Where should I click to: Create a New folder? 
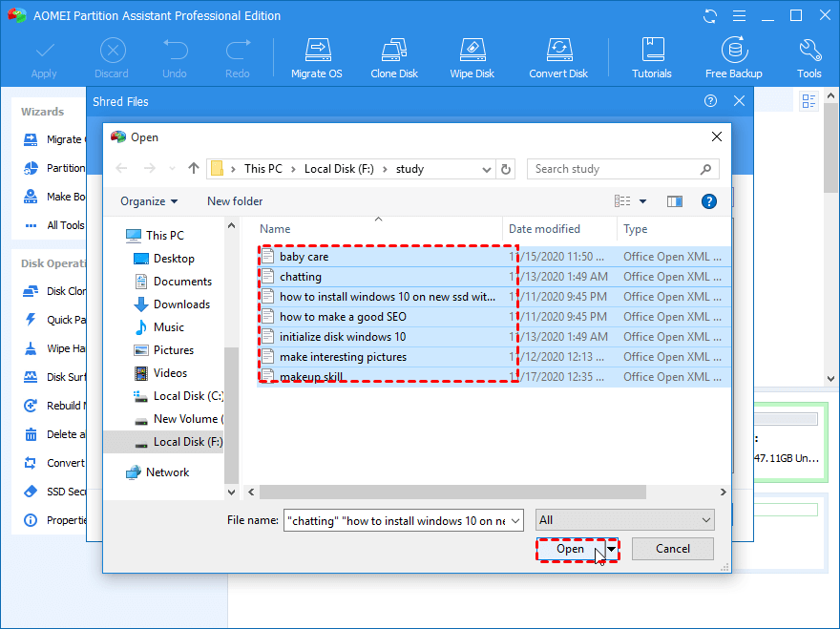click(x=235, y=201)
